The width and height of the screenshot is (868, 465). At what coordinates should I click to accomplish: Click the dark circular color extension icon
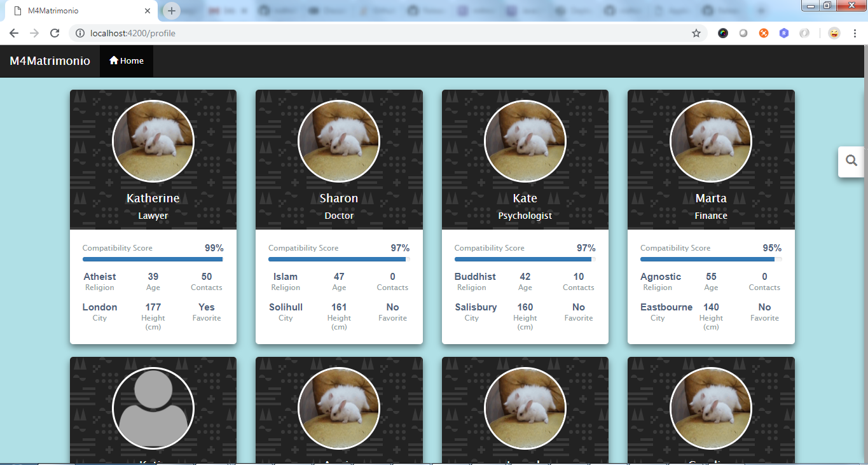click(723, 33)
